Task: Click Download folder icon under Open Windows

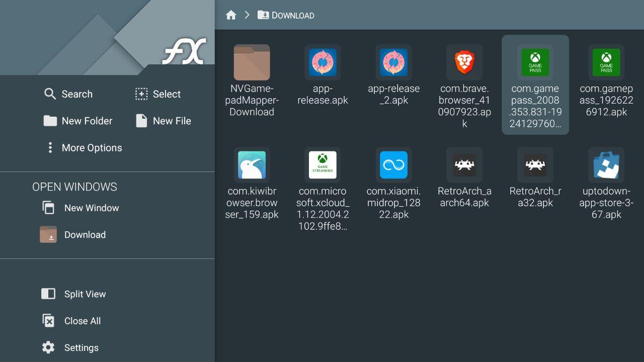Action: [x=48, y=234]
